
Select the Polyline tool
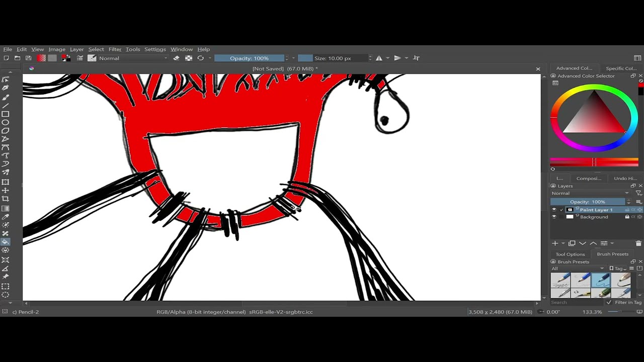[x=6, y=139]
